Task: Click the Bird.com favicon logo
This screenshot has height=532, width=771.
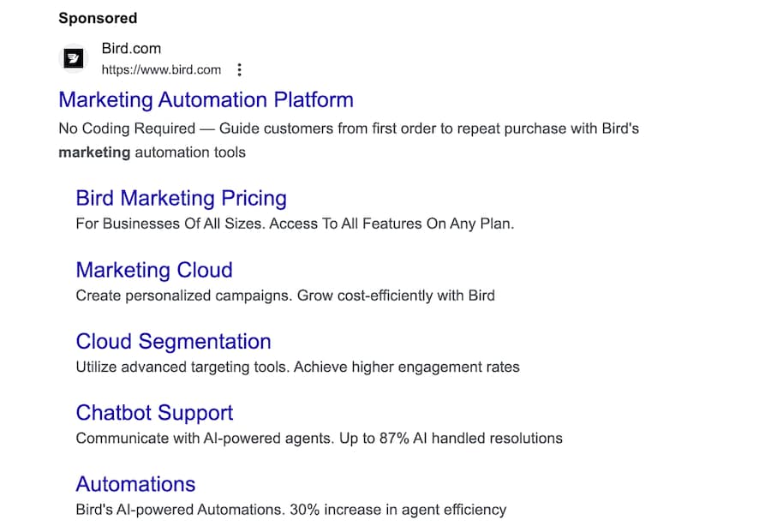Action: [x=73, y=59]
